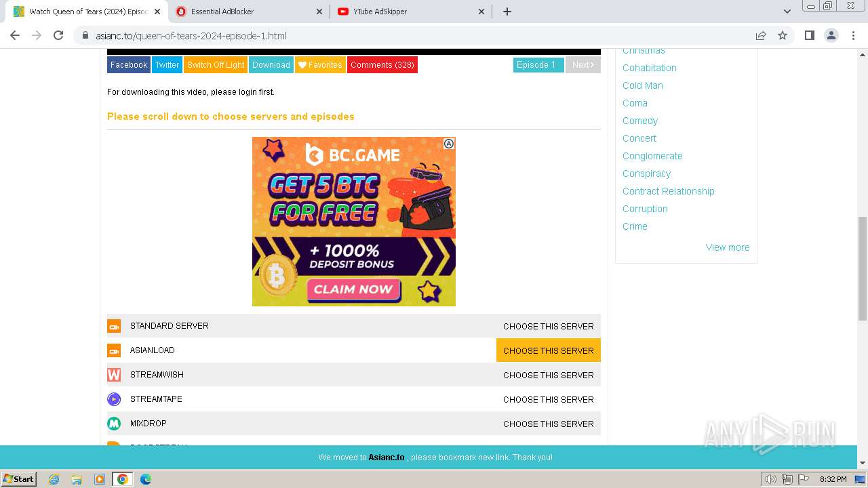Choose the STANDARD SERVER
The height and width of the screenshot is (488, 868).
tap(549, 326)
